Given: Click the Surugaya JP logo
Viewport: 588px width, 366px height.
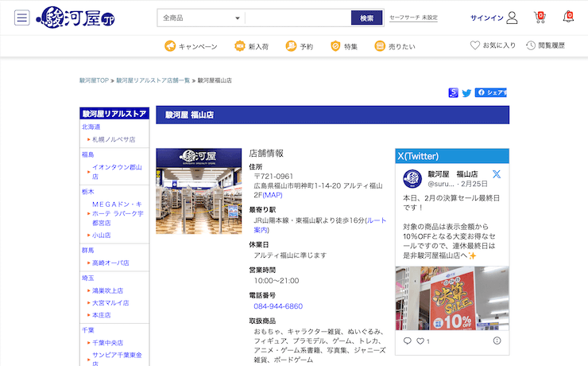Looking at the screenshot, I should click(x=75, y=18).
